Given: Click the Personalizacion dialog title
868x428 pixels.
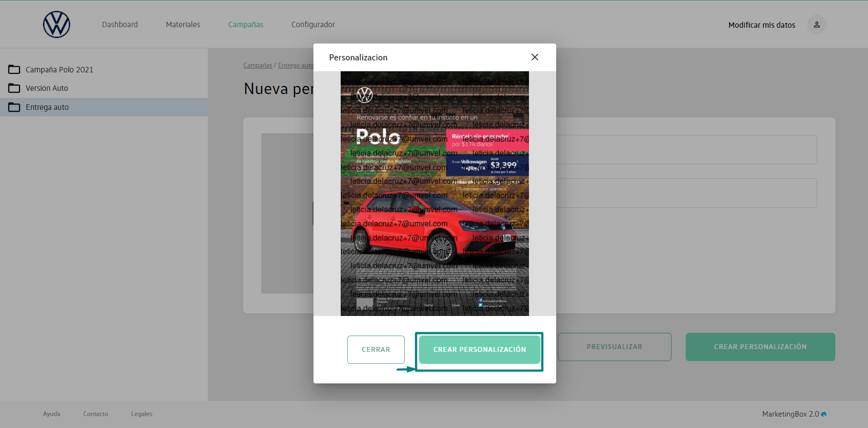Looking at the screenshot, I should pyautogui.click(x=358, y=58).
